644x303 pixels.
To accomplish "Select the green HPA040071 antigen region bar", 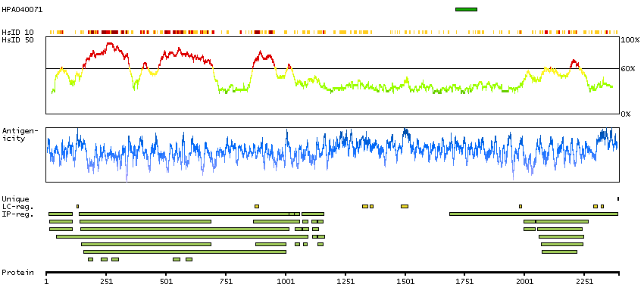I will 466,9.
